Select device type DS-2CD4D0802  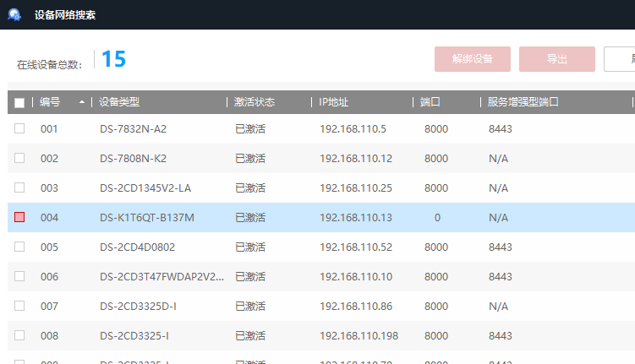(137, 247)
